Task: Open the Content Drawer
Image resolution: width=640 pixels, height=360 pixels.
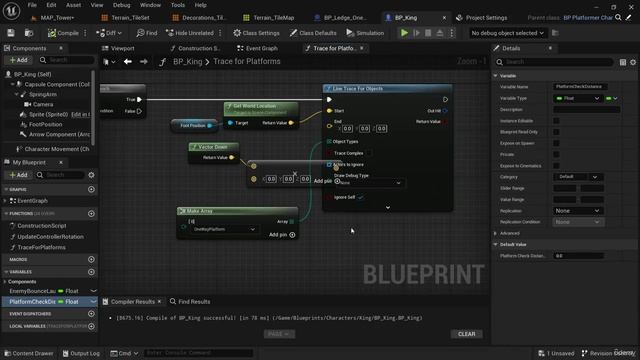Action: pos(29,353)
